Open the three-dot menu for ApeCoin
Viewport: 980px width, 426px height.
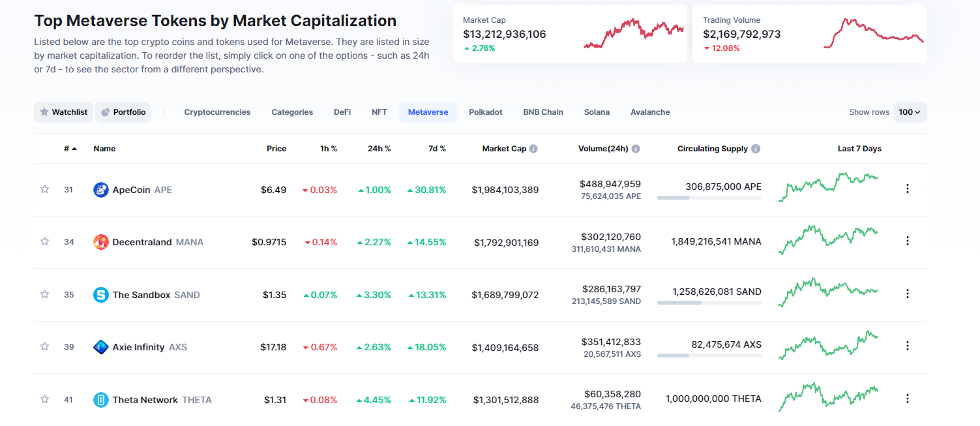pyautogui.click(x=907, y=189)
